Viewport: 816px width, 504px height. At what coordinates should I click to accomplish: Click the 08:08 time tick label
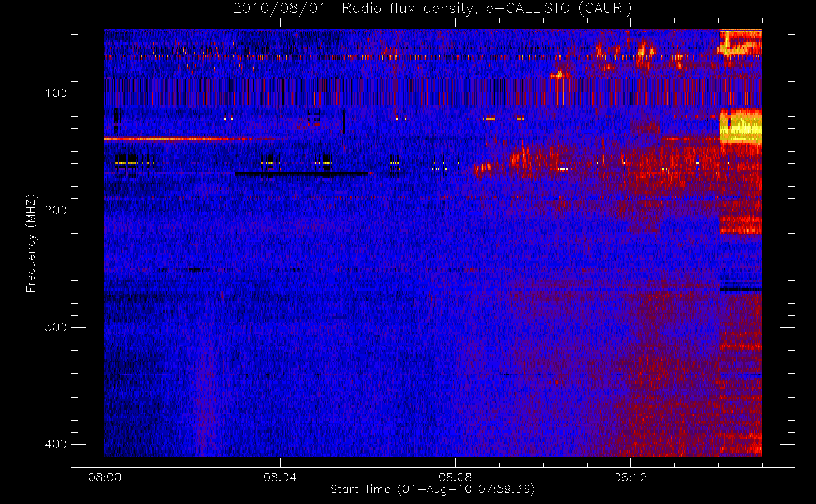pyautogui.click(x=455, y=477)
